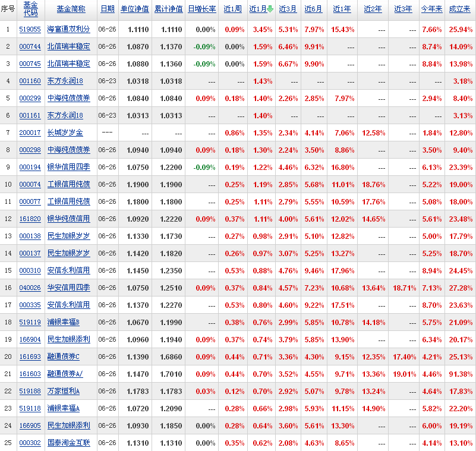Open the 浦银幸福A fund name link
The height and width of the screenshot is (451, 476).
click(63, 408)
